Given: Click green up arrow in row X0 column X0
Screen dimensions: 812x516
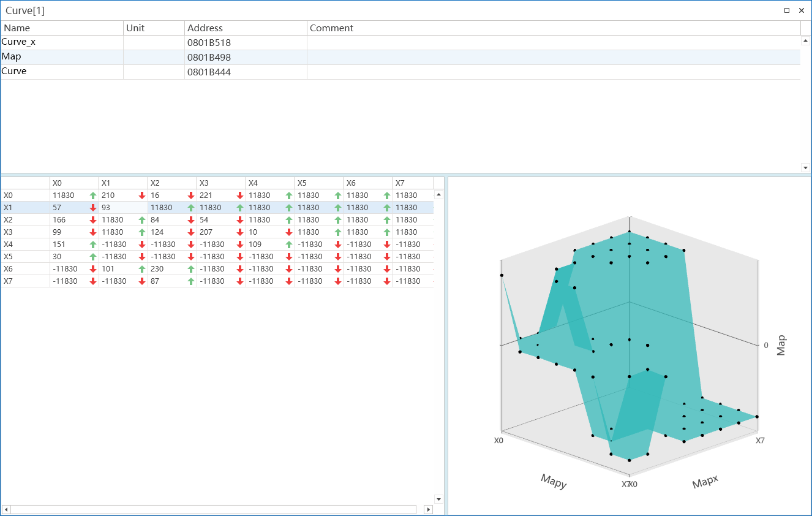Looking at the screenshot, I should click(93, 195).
